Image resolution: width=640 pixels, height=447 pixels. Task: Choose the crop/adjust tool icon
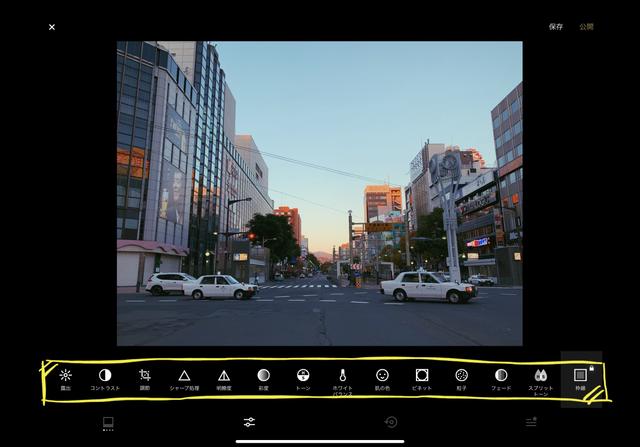144,380
